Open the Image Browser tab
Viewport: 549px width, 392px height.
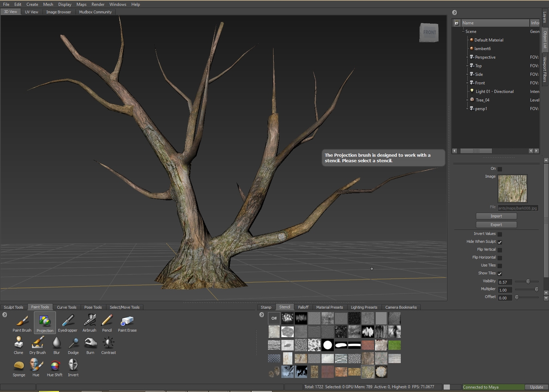tap(59, 12)
